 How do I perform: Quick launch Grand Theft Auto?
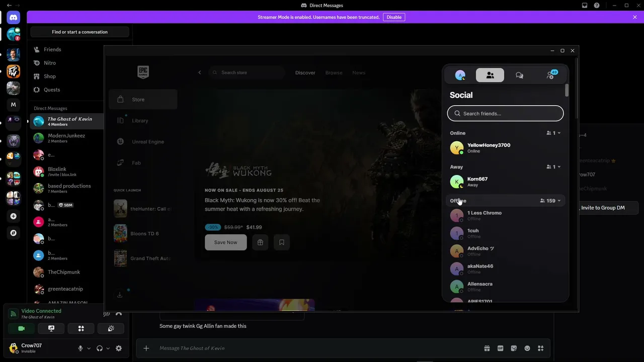click(143, 258)
